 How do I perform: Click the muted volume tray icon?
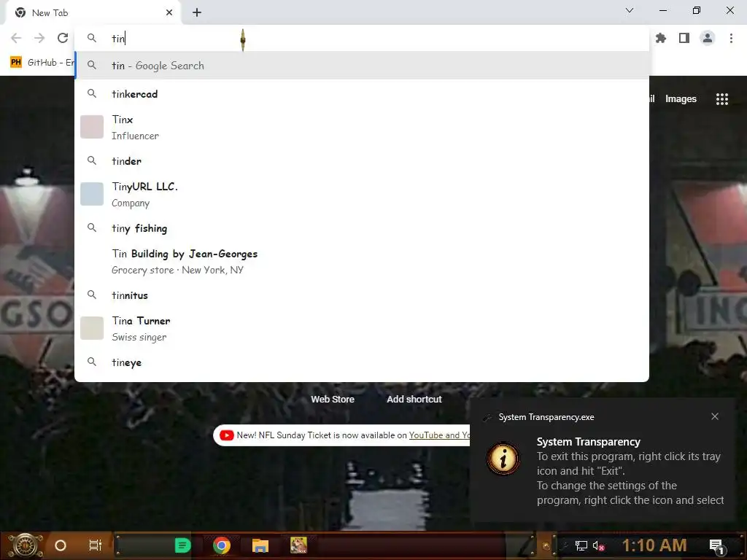click(599, 545)
